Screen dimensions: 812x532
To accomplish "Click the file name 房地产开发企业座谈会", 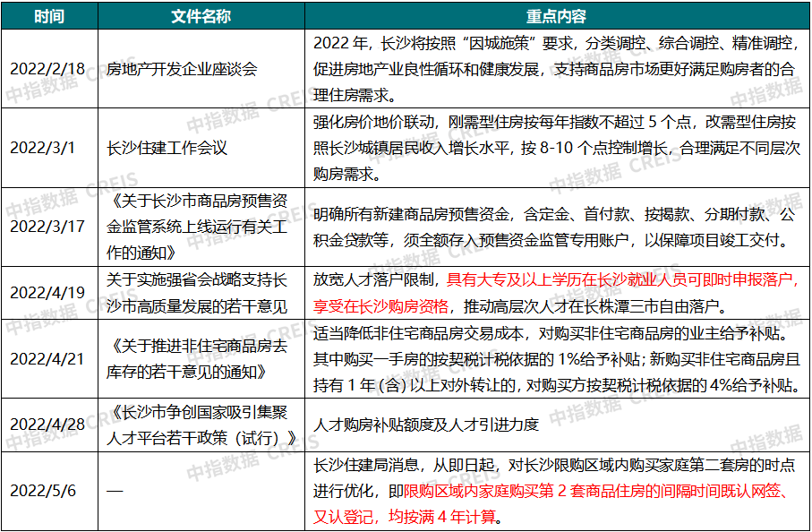I will click(182, 69).
